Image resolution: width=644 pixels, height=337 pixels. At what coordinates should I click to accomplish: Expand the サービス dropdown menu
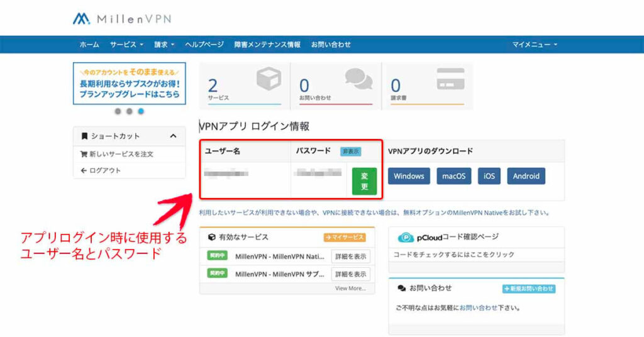(126, 45)
